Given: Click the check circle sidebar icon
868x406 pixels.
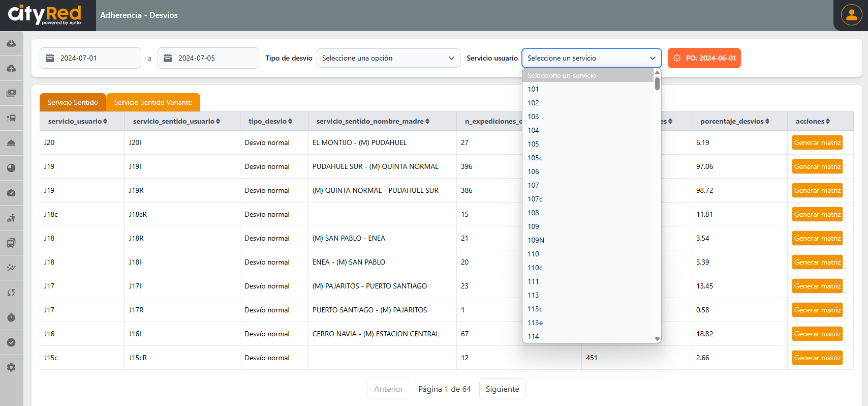Looking at the screenshot, I should pyautogui.click(x=11, y=342).
